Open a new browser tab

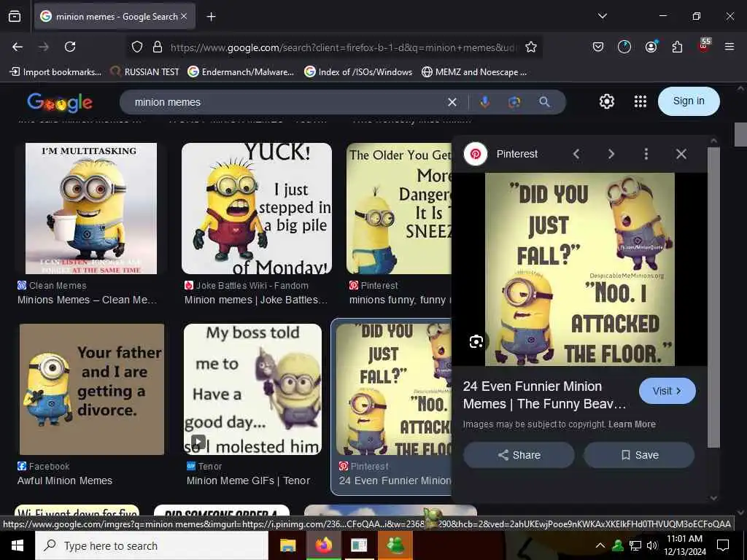pyautogui.click(x=211, y=17)
